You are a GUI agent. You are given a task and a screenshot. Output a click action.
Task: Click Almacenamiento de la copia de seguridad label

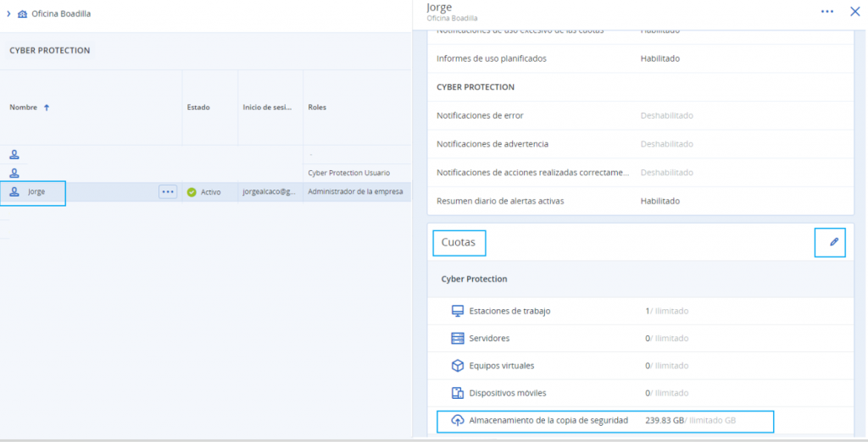point(548,421)
